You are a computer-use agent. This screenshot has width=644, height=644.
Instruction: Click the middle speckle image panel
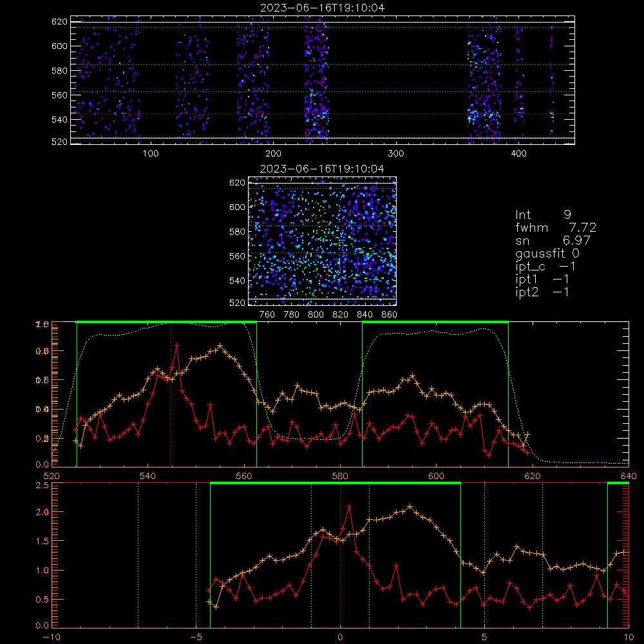tap(323, 241)
